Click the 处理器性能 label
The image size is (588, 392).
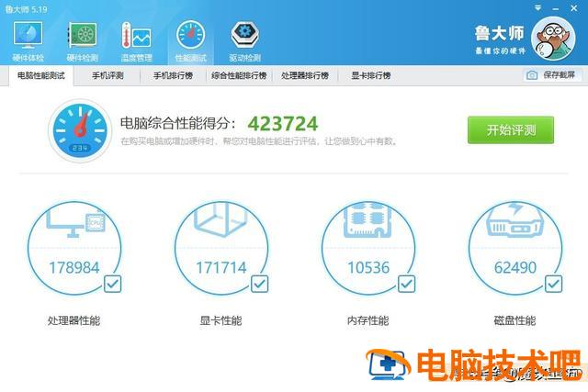point(73,320)
